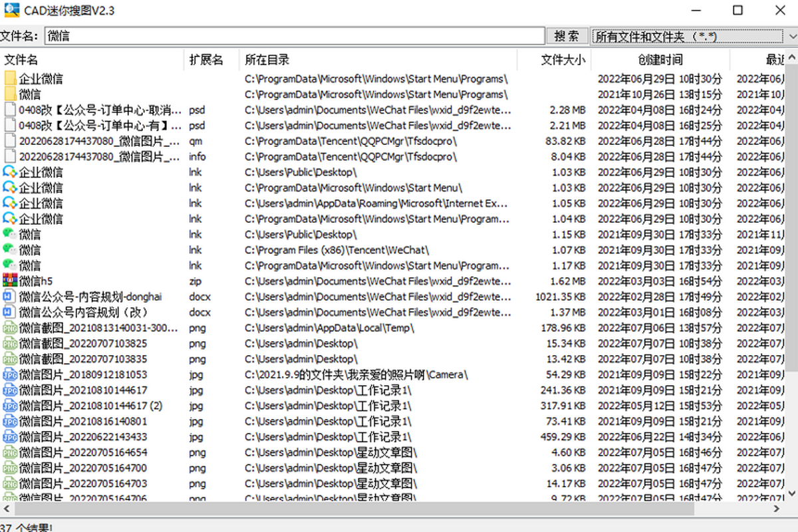
Task: Click the 企业微信 shortcut icon in Public Desktop row
Action: coord(9,172)
